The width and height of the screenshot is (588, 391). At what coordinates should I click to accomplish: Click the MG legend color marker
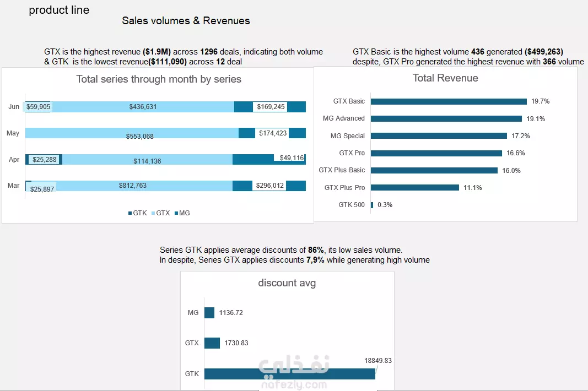click(176, 213)
